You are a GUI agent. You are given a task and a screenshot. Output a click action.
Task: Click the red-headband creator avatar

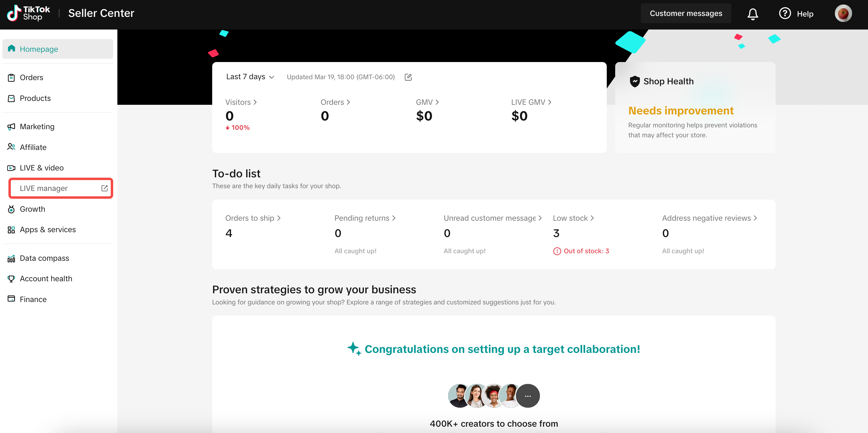click(493, 396)
